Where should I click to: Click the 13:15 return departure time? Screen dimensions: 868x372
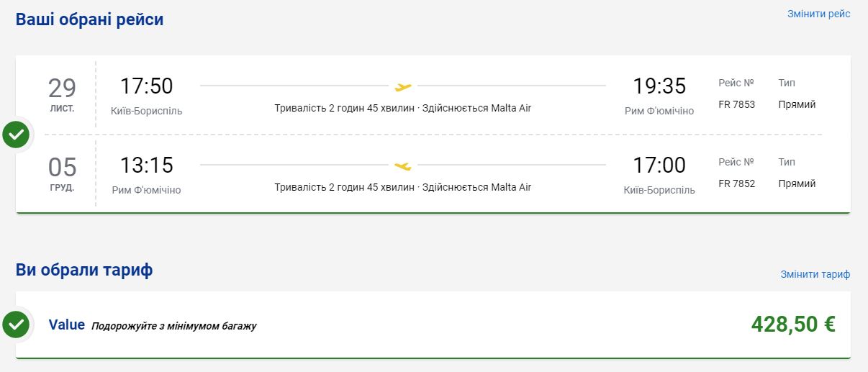tap(146, 165)
